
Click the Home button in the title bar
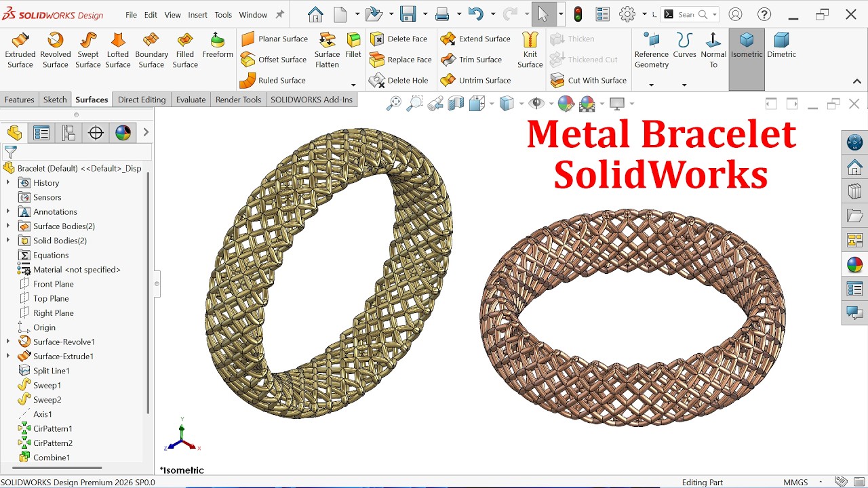coord(315,14)
